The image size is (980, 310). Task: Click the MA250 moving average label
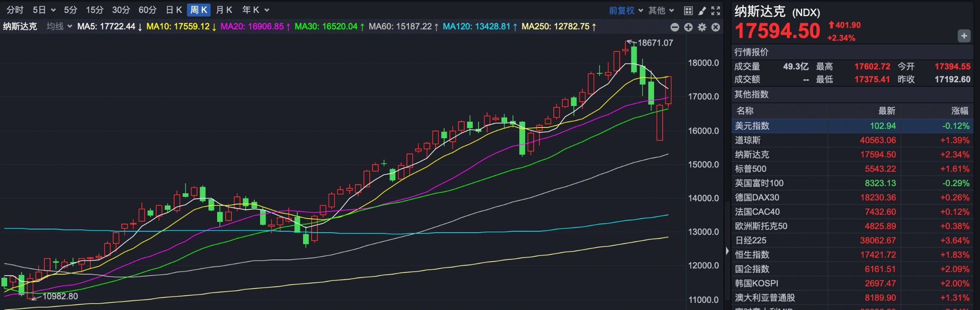pos(559,26)
